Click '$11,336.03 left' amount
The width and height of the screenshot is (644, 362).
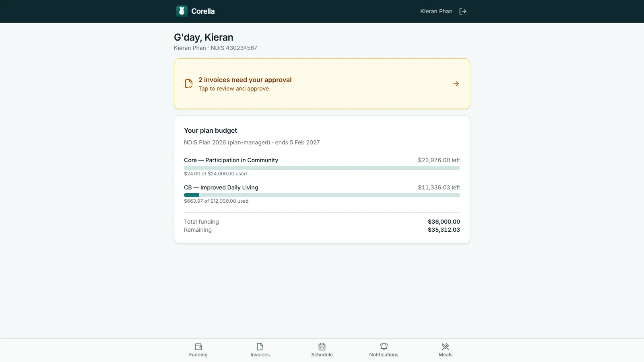tap(439, 187)
